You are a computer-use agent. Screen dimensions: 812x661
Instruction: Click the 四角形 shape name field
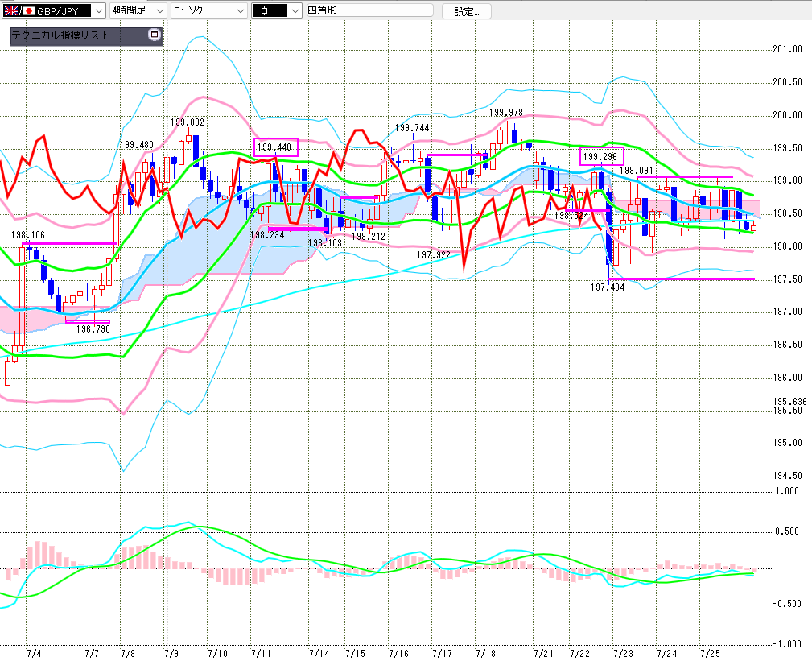[369, 10]
